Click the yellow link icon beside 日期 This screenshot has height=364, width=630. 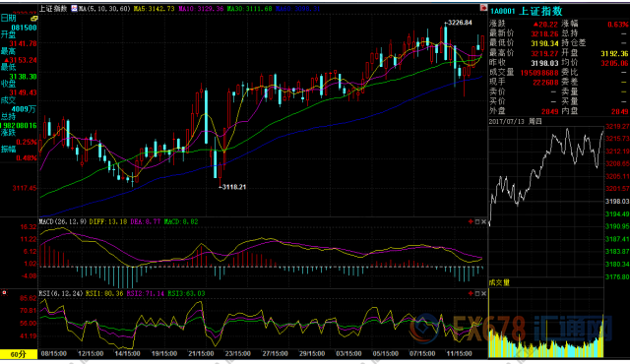pos(34,19)
